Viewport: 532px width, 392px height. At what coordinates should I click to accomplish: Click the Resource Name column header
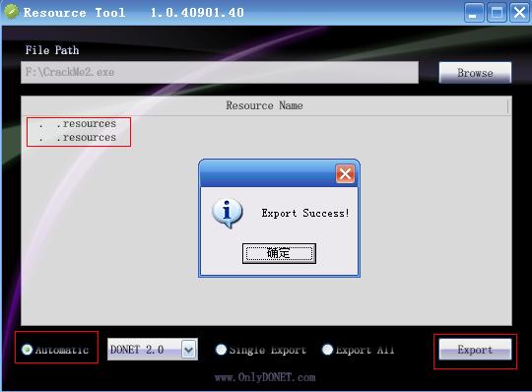tap(265, 105)
